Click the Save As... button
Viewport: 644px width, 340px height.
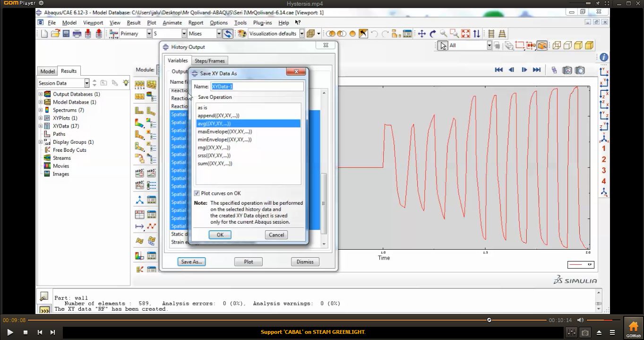pyautogui.click(x=191, y=262)
